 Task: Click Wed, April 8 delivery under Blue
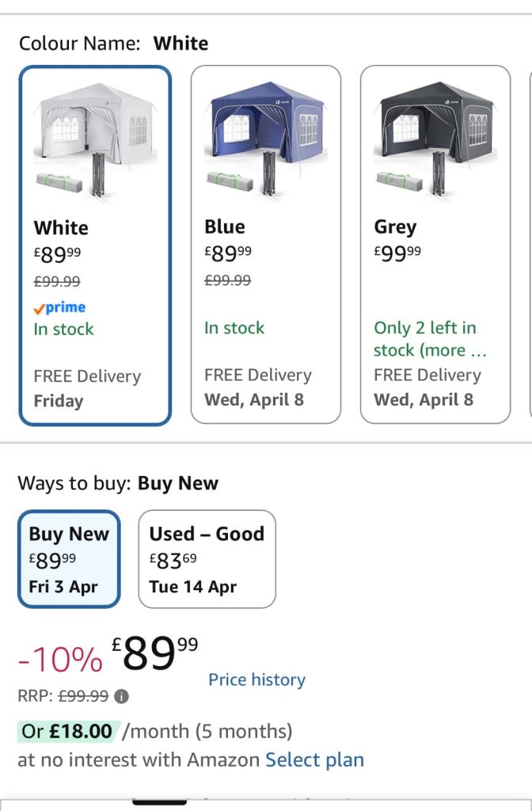pos(253,399)
